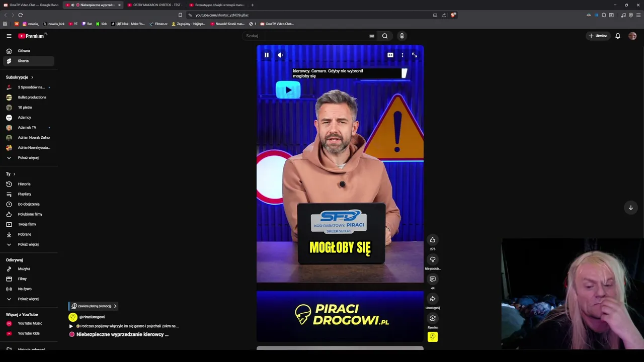The image size is (644, 362).
Task: Select Shorts in the sidebar
Action: click(29, 61)
